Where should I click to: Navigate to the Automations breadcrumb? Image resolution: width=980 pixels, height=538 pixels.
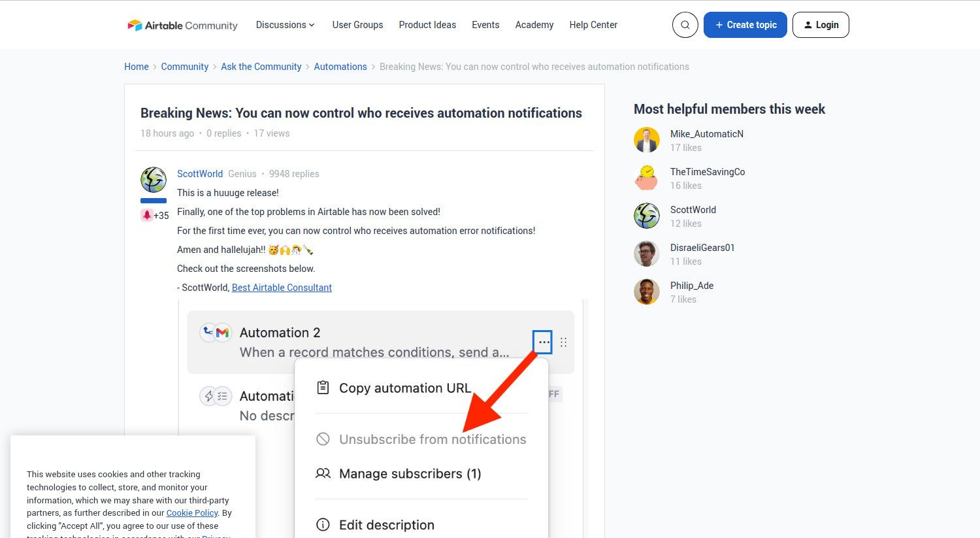340,66
